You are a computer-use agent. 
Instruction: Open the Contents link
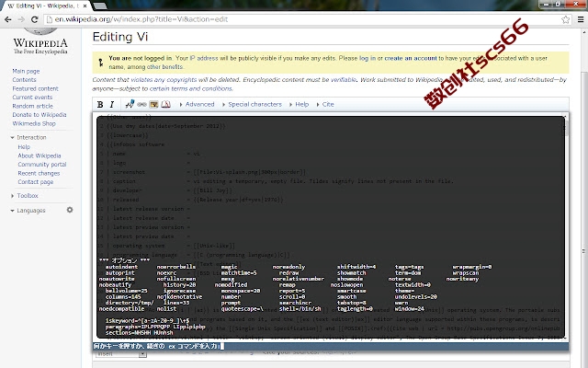pyautogui.click(x=25, y=80)
